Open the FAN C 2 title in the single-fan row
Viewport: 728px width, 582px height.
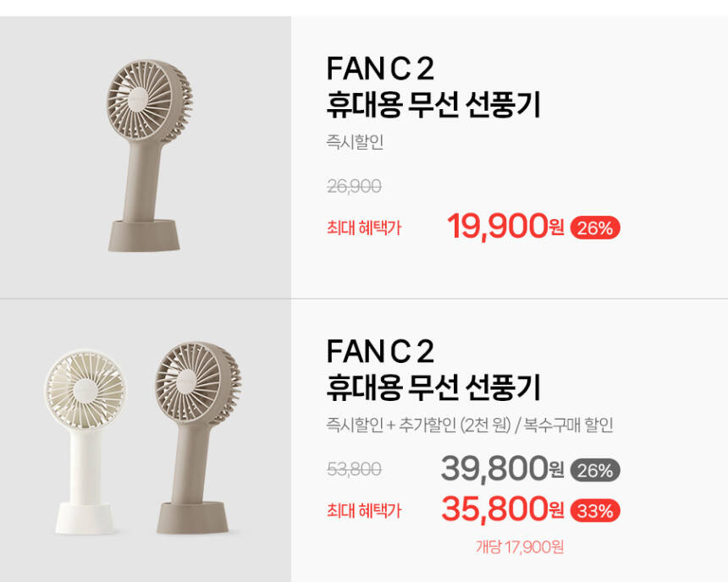click(x=379, y=69)
